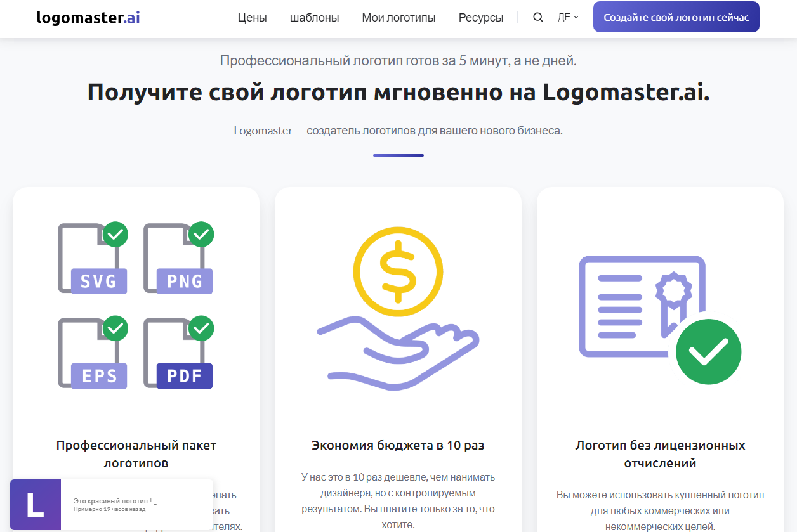797x532 pixels.
Task: Open the Цены menu item
Action: point(253,18)
